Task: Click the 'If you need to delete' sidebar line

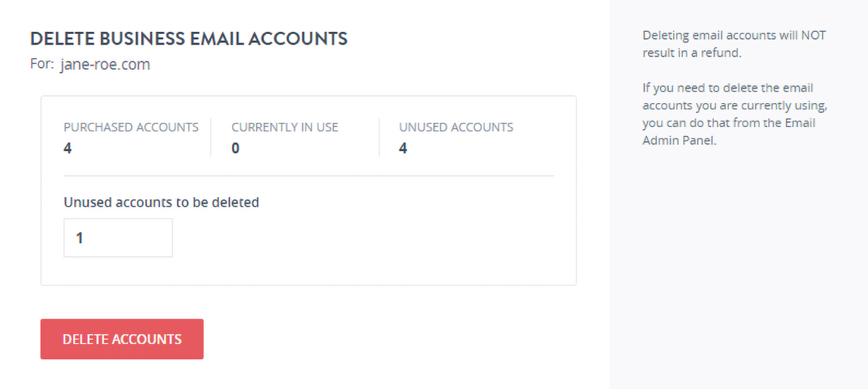Action: 728,88
